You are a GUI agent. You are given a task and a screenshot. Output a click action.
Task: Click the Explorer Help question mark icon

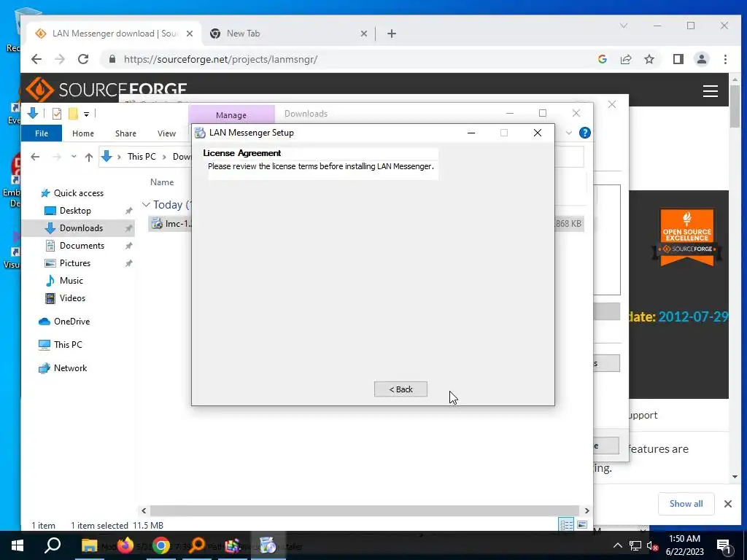(585, 133)
